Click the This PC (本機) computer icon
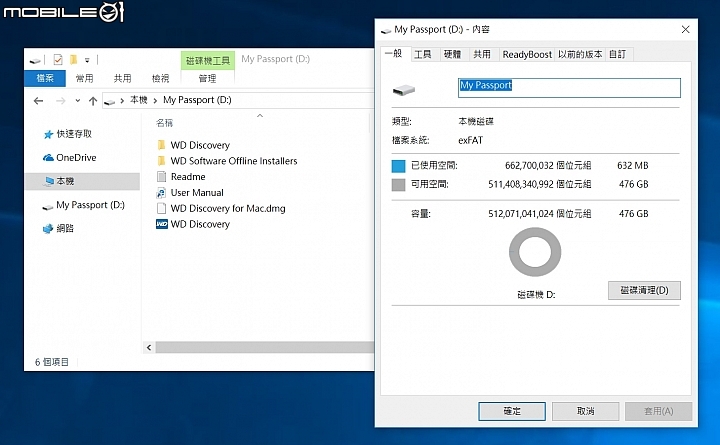The image size is (720, 445). click(x=49, y=181)
